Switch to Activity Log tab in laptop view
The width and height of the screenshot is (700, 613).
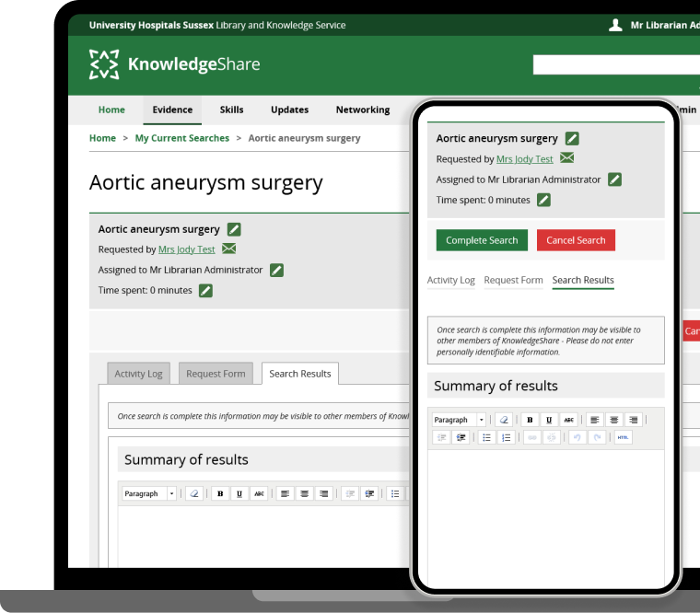coord(138,374)
